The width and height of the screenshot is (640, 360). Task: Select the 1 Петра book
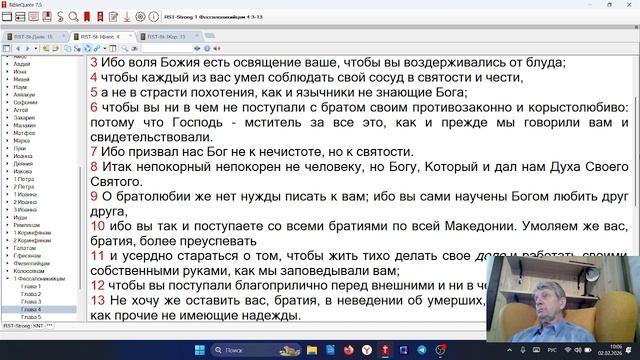(24, 179)
